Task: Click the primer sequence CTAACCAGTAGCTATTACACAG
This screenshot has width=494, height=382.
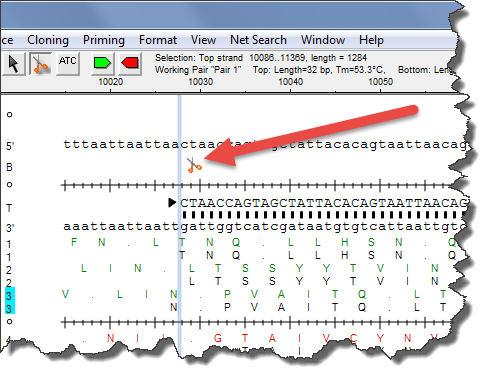Action: pyautogui.click(x=279, y=203)
